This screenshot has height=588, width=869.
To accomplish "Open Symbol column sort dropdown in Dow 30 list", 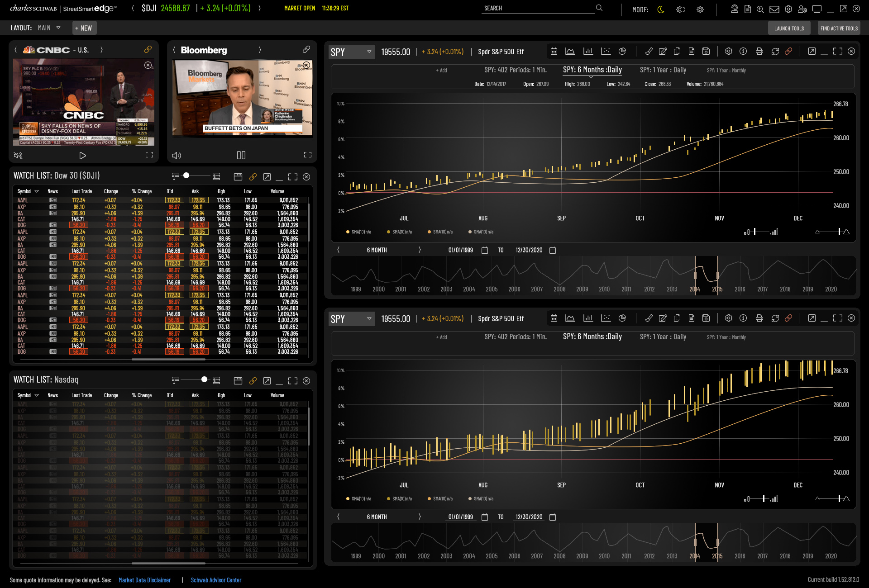I will tap(37, 191).
